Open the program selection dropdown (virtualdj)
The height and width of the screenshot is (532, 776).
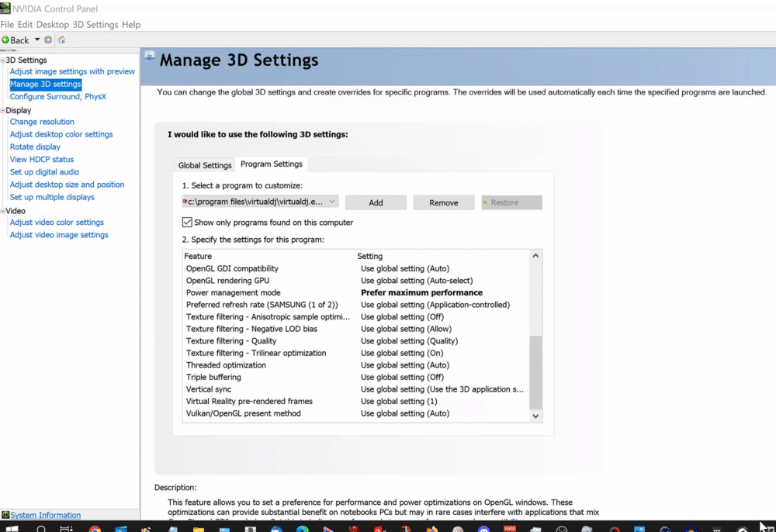(260, 202)
